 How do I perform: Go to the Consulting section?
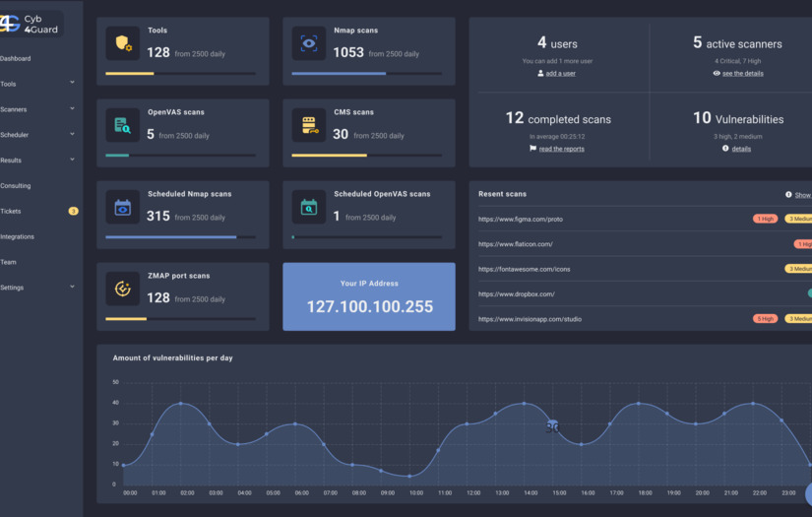pos(16,186)
